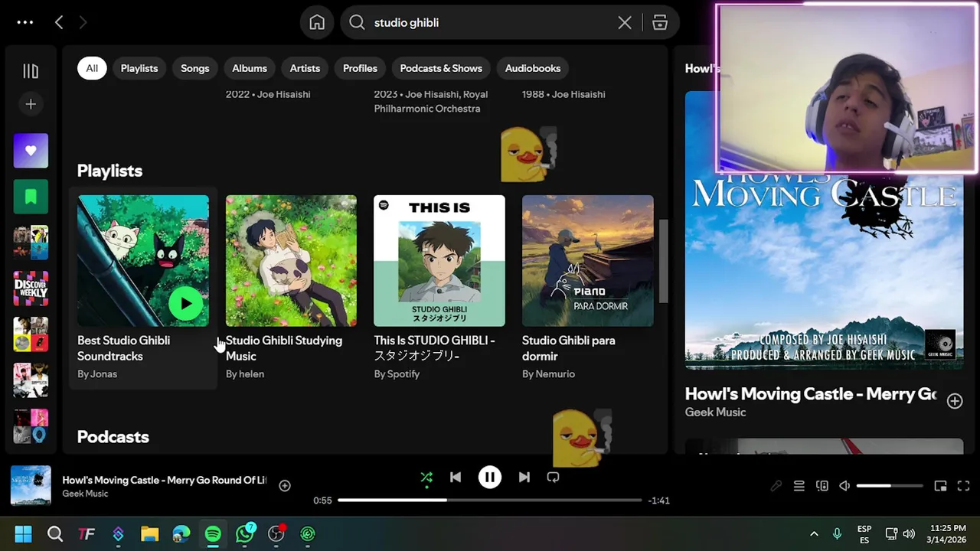This screenshot has height=551, width=980.
Task: Switch the ESP ES input language
Action: point(864,533)
